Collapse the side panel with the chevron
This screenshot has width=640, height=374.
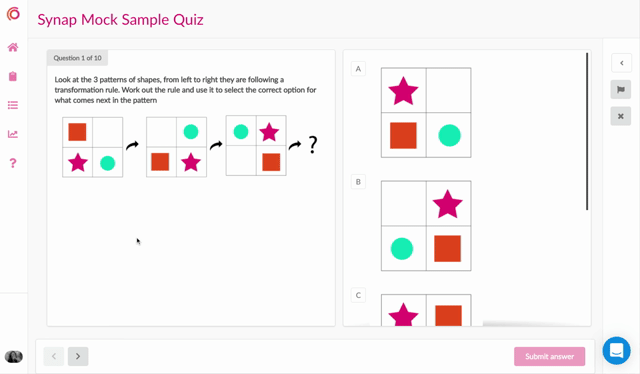[x=621, y=63]
